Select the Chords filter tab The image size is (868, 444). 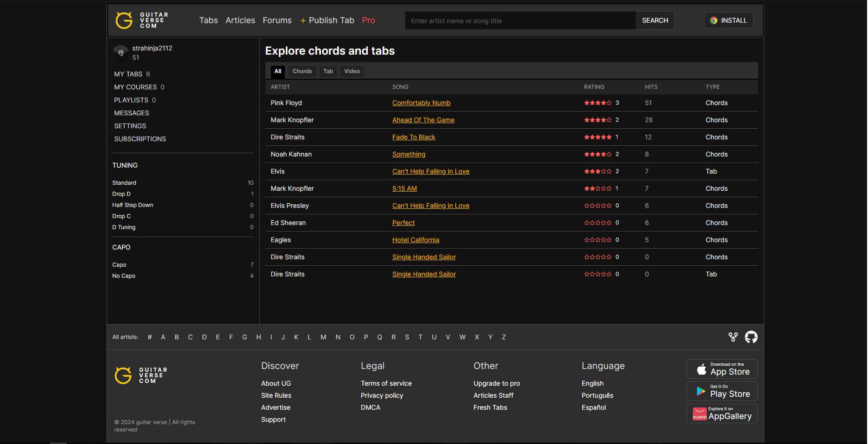point(302,71)
